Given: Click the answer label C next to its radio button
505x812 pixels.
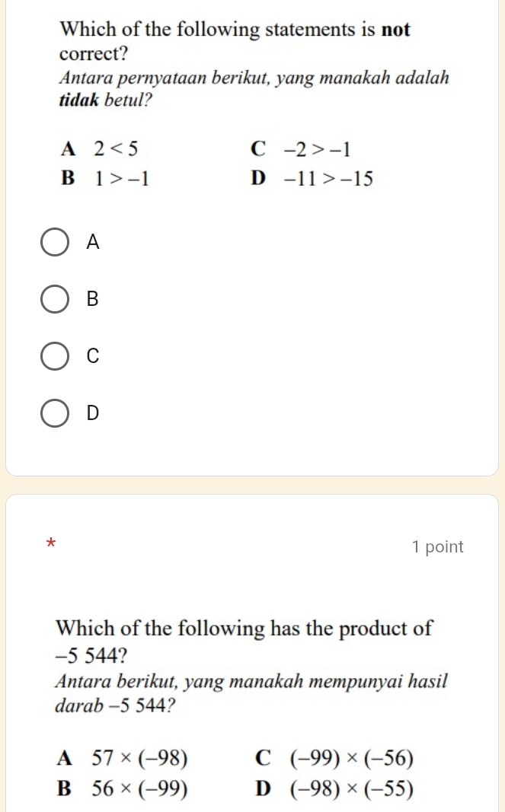Looking at the screenshot, I should click(91, 356).
